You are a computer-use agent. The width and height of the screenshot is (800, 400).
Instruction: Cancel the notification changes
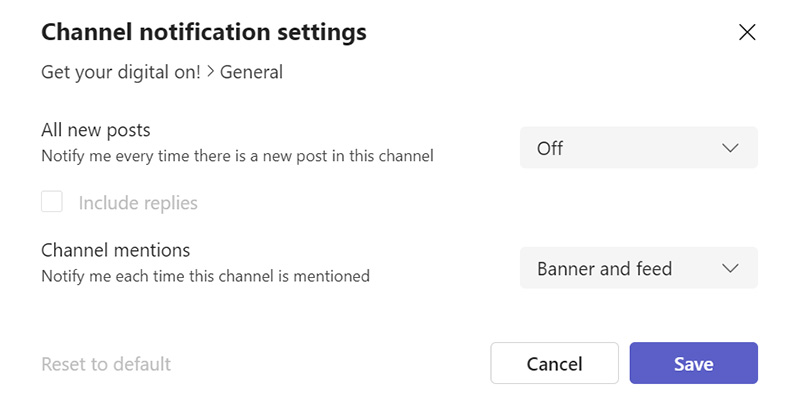pos(554,364)
